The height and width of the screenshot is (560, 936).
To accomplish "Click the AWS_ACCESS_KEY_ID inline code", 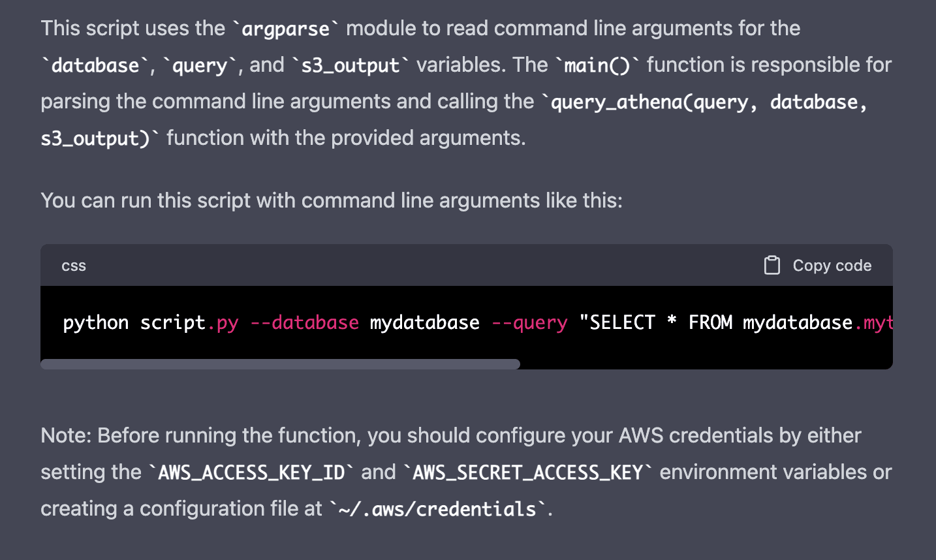I will [251, 473].
